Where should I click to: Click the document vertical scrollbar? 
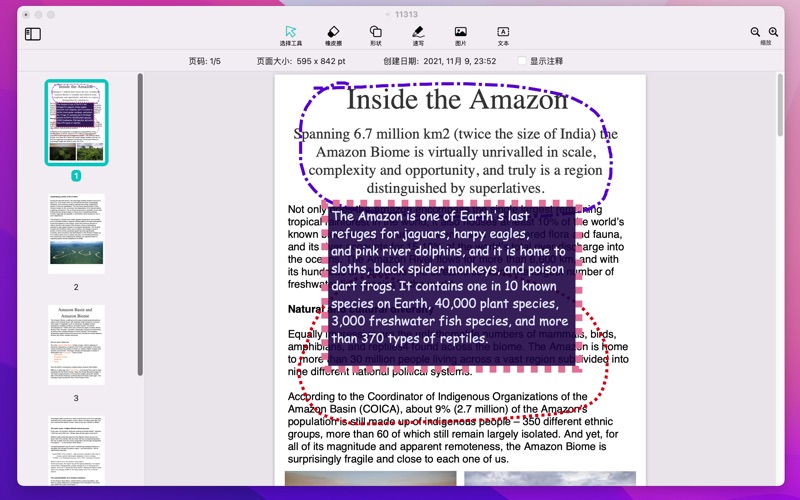pos(780,105)
